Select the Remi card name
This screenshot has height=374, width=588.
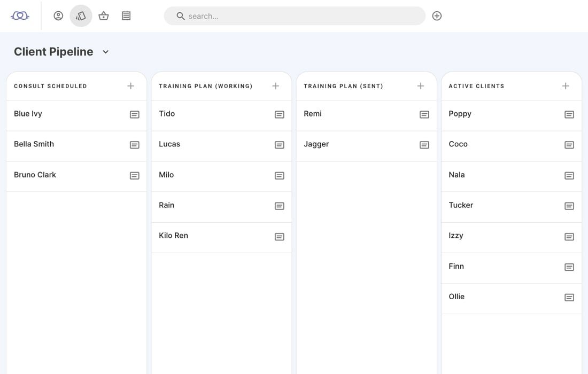coord(313,114)
